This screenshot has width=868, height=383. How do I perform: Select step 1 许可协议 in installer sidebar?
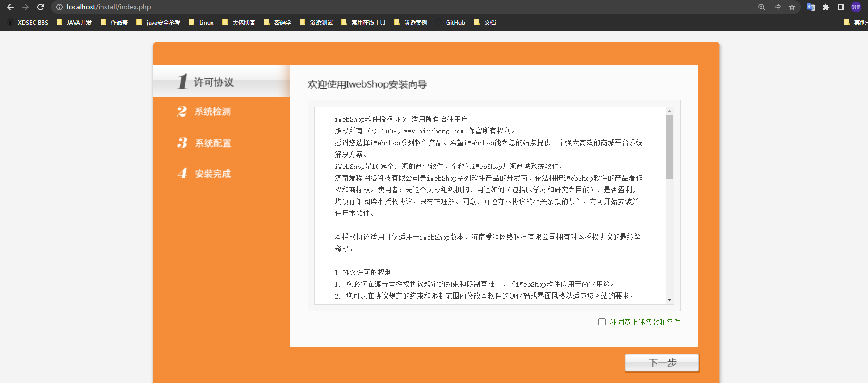click(221, 81)
